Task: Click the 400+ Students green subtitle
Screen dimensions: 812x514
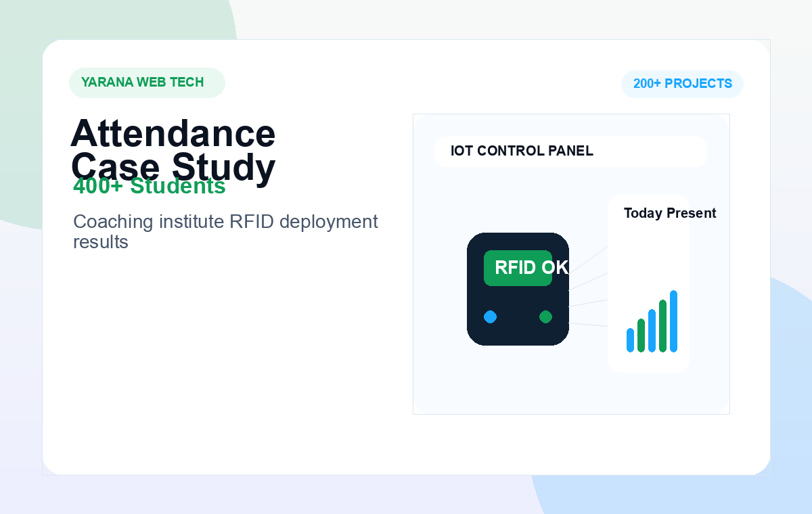Action: point(150,186)
